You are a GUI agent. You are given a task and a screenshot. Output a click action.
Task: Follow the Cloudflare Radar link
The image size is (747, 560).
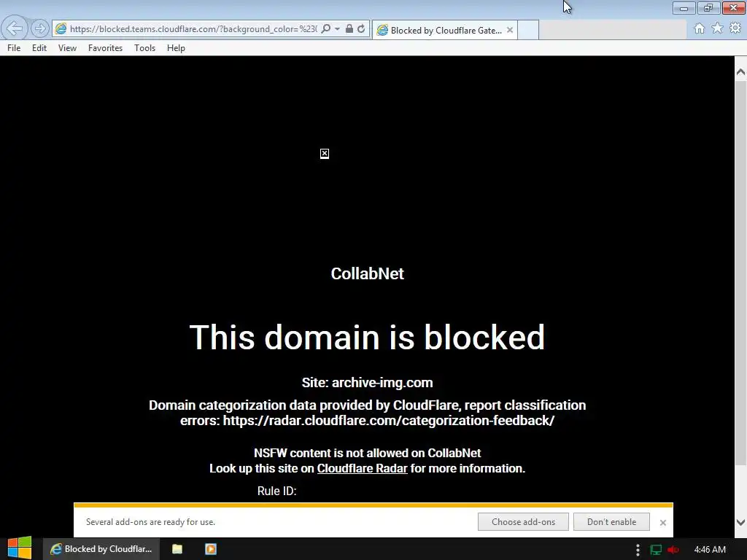point(362,469)
